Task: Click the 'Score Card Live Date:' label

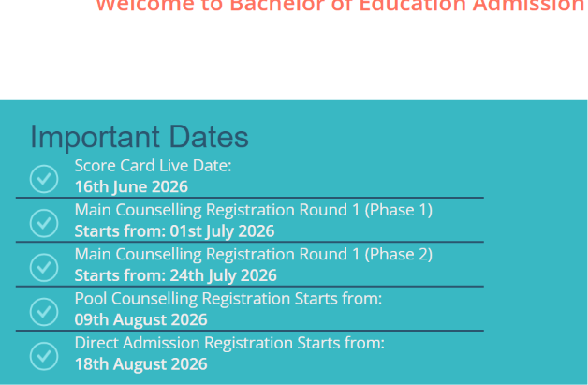Action: tap(153, 166)
